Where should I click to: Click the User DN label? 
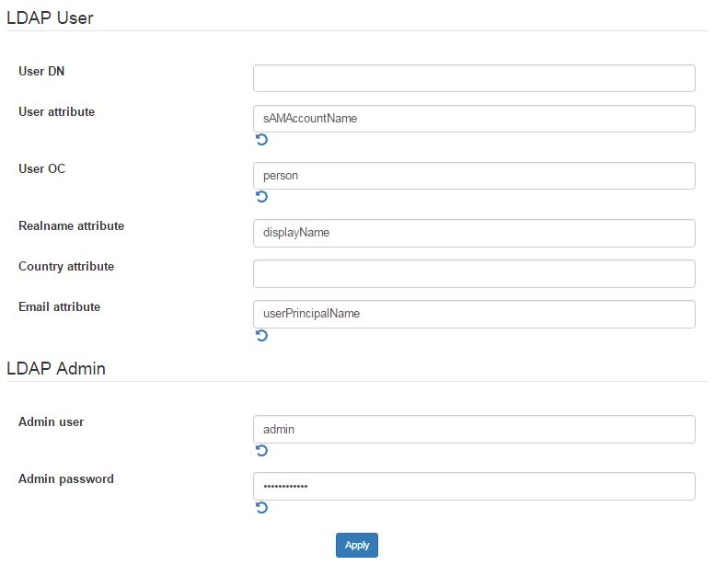click(x=41, y=72)
